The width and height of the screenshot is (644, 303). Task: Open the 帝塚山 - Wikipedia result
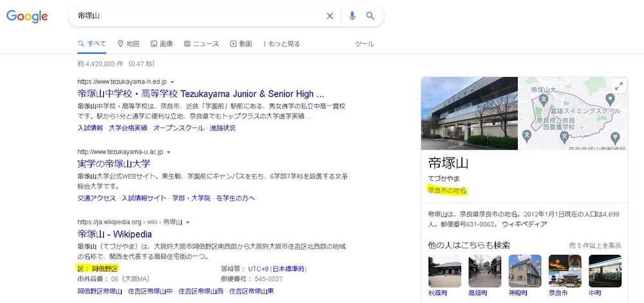click(x=115, y=234)
